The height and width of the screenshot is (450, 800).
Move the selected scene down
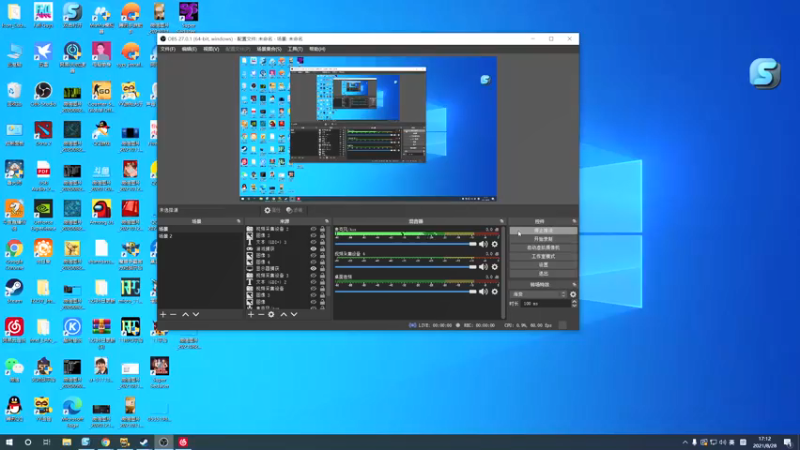(x=196, y=314)
